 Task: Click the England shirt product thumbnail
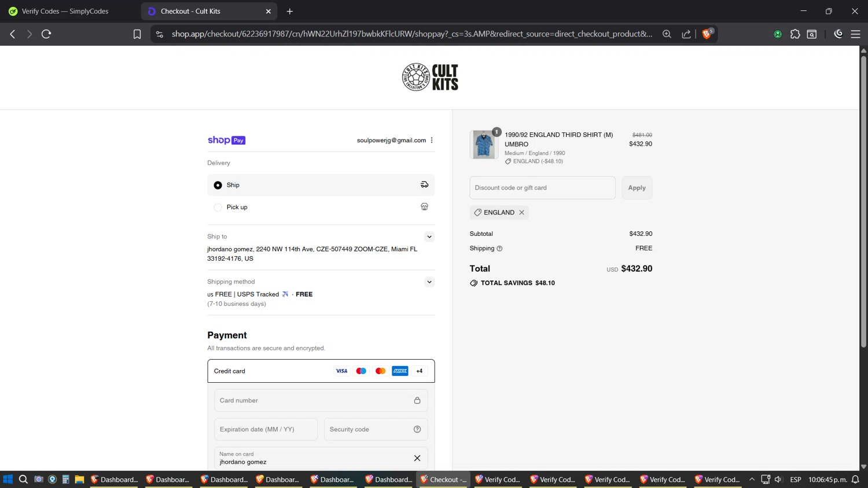coord(484,145)
